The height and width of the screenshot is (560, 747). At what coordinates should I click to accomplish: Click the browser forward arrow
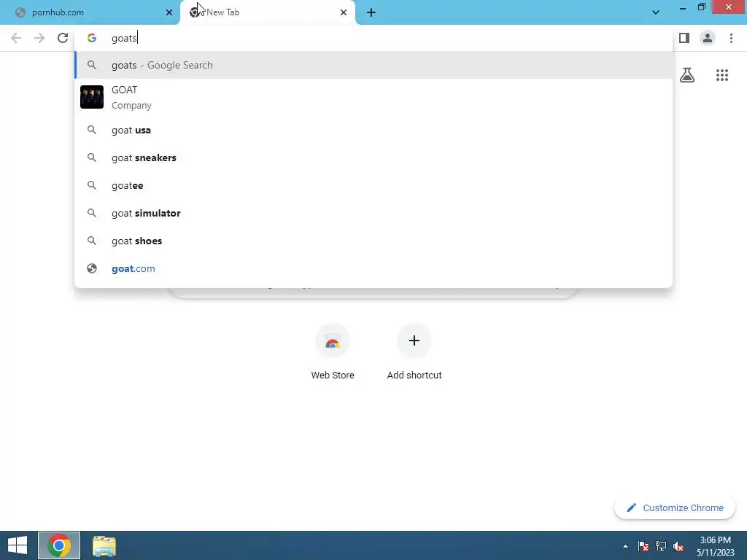tap(39, 38)
